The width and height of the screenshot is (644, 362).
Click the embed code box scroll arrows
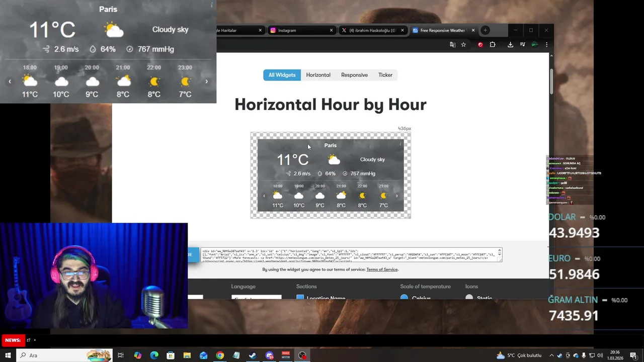pos(499,252)
